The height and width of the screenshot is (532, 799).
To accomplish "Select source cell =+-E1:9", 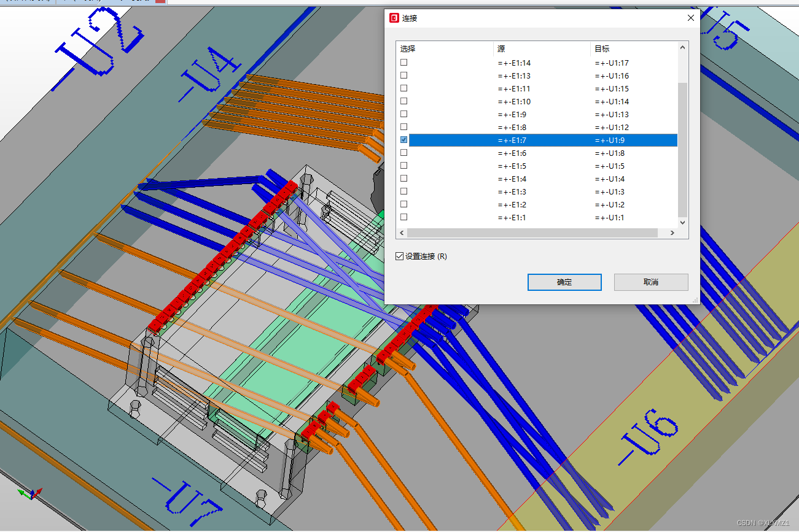I will click(512, 115).
